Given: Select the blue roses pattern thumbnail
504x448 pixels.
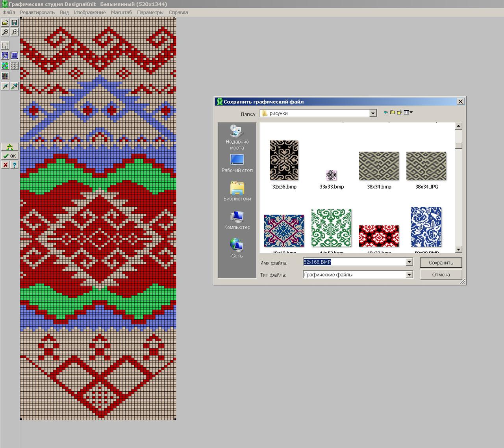Looking at the screenshot, I should click(426, 227).
